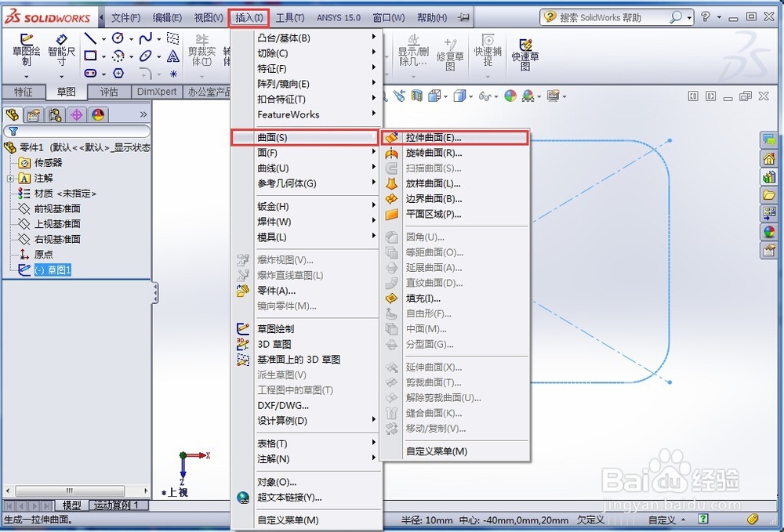Expand the 注解 (Annotations) tree node
This screenshot has width=784, height=532.
coord(10,179)
